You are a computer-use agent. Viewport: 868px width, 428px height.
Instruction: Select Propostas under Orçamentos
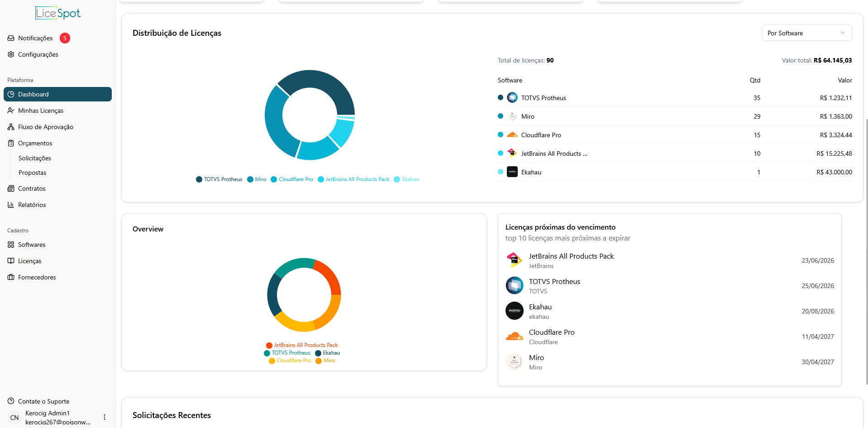(33, 173)
